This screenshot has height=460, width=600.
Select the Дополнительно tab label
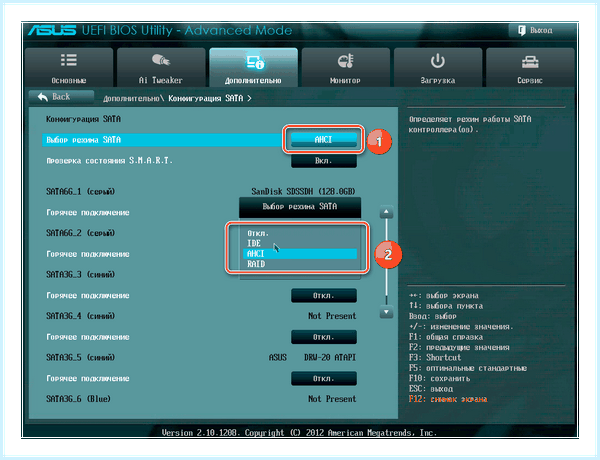point(253,81)
